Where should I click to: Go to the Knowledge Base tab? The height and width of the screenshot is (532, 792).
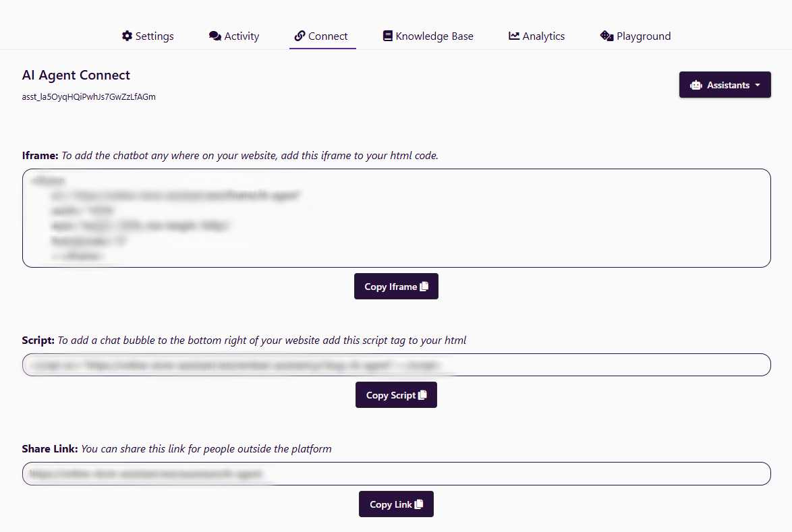click(x=434, y=36)
